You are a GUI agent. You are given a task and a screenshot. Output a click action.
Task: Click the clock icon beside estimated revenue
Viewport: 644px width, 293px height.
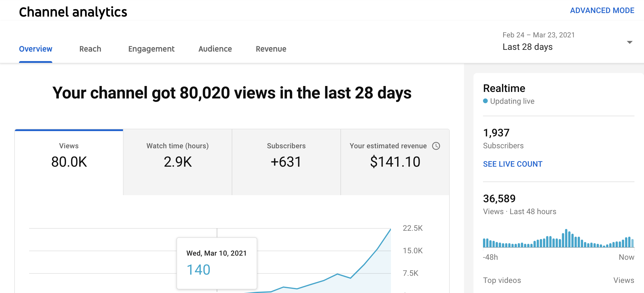[x=436, y=146]
